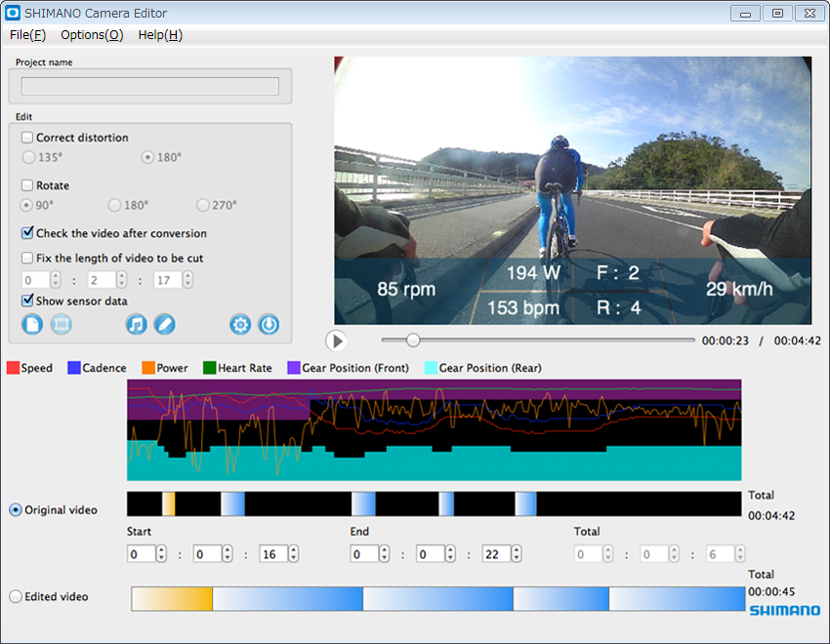The image size is (830, 644).
Task: Click the End seconds spinner arrows
Action: coord(517,553)
